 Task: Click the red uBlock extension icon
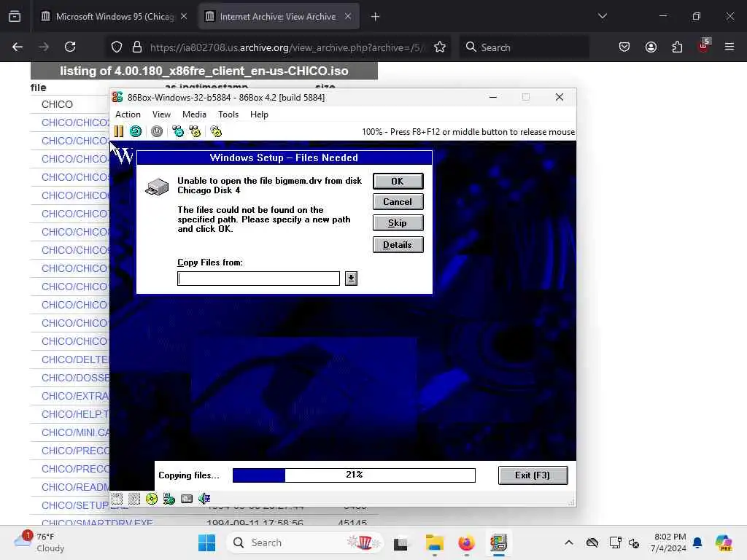pyautogui.click(x=703, y=47)
